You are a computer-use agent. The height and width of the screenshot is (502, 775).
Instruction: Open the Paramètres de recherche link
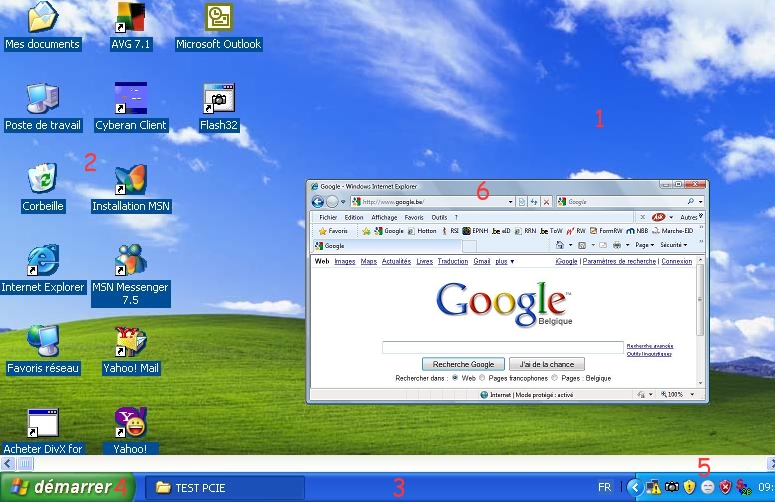[619, 261]
